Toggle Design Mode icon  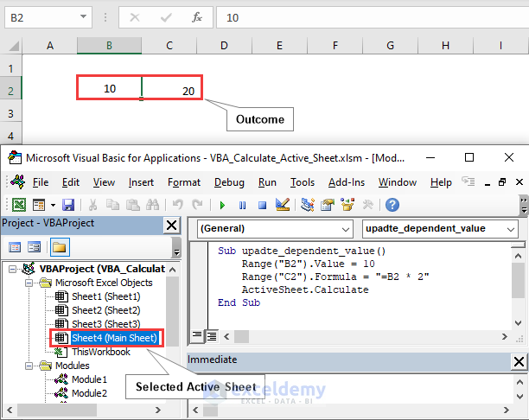(x=283, y=205)
